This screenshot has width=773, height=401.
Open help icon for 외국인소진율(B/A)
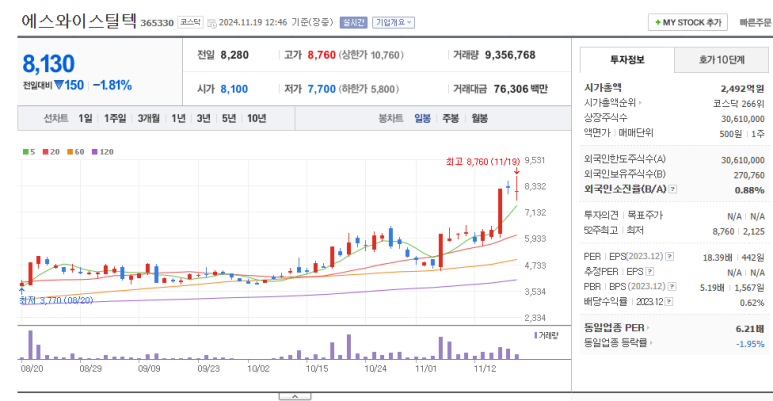point(673,189)
